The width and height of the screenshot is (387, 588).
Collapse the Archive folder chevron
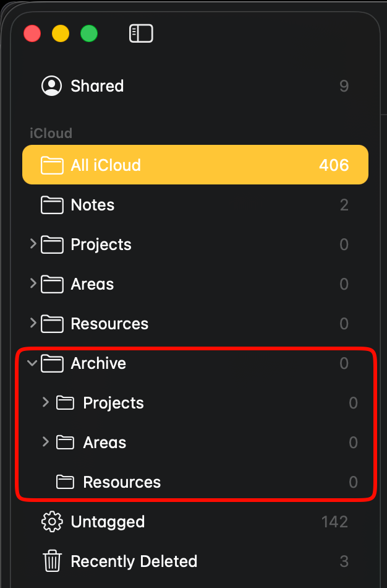click(33, 363)
